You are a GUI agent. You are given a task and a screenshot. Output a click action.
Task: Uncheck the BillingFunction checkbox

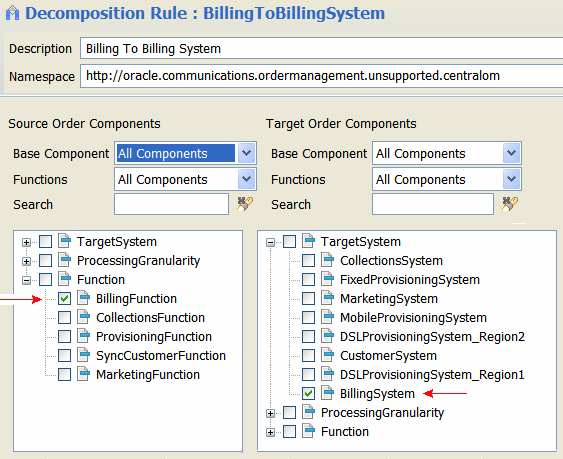64,298
